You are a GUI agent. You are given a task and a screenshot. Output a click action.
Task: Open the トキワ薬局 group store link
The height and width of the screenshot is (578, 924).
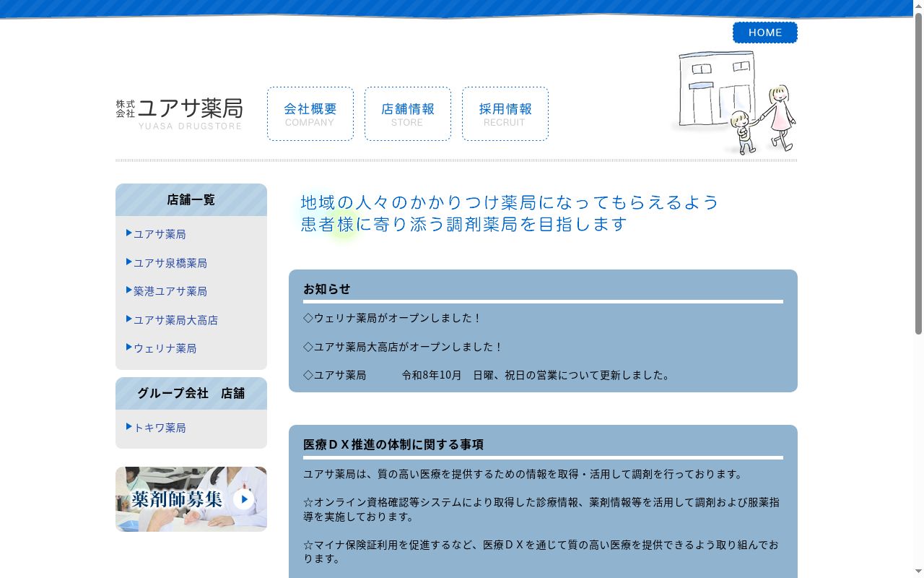(x=160, y=428)
